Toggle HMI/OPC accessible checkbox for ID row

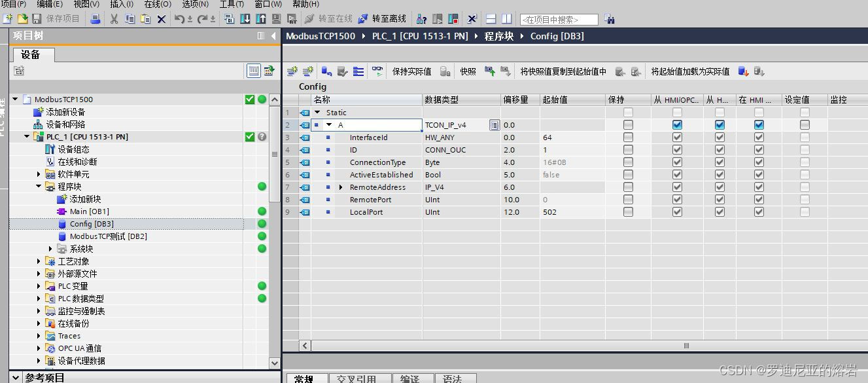click(x=677, y=150)
